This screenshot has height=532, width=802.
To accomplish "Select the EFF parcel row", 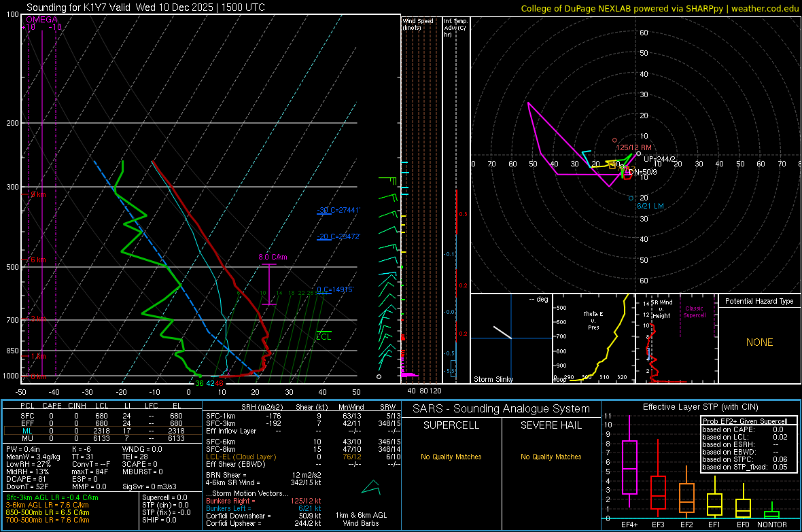I will click(103, 423).
